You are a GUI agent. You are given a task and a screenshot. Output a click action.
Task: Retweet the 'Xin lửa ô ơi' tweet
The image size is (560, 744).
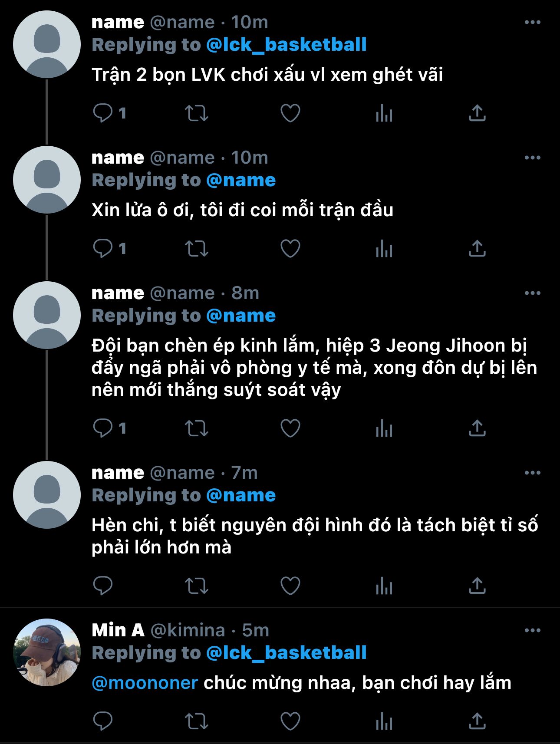point(197,249)
